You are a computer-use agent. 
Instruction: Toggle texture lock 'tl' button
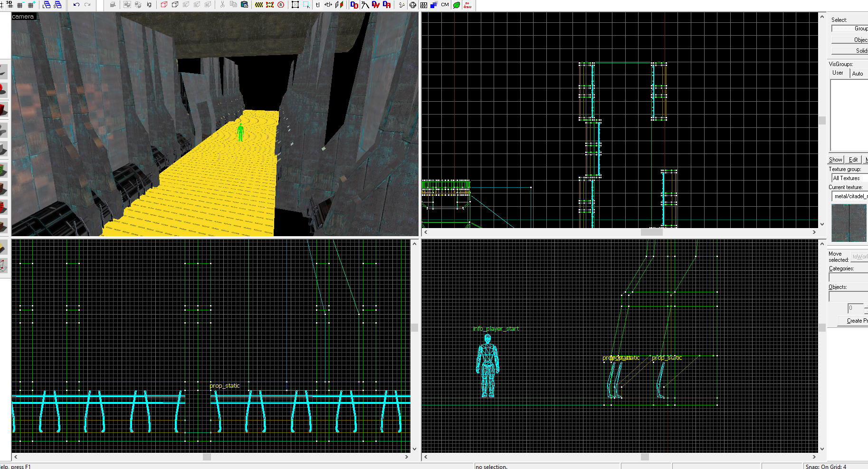tap(317, 5)
